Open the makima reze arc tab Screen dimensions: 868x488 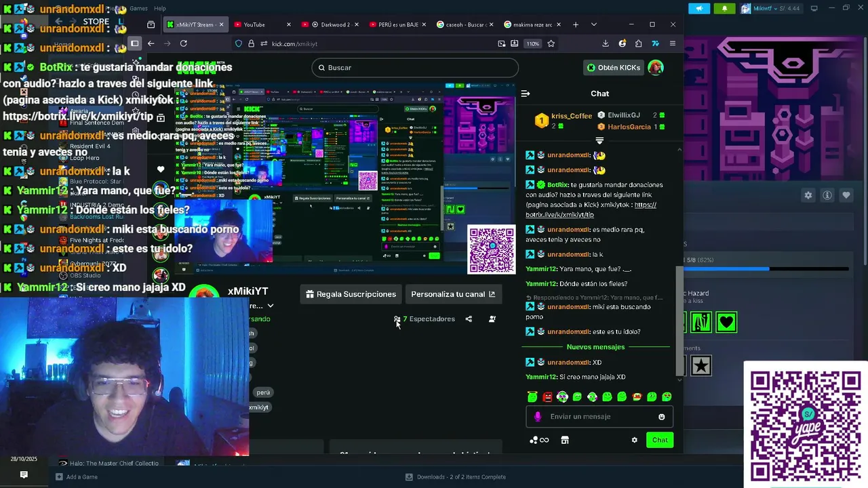532,24
